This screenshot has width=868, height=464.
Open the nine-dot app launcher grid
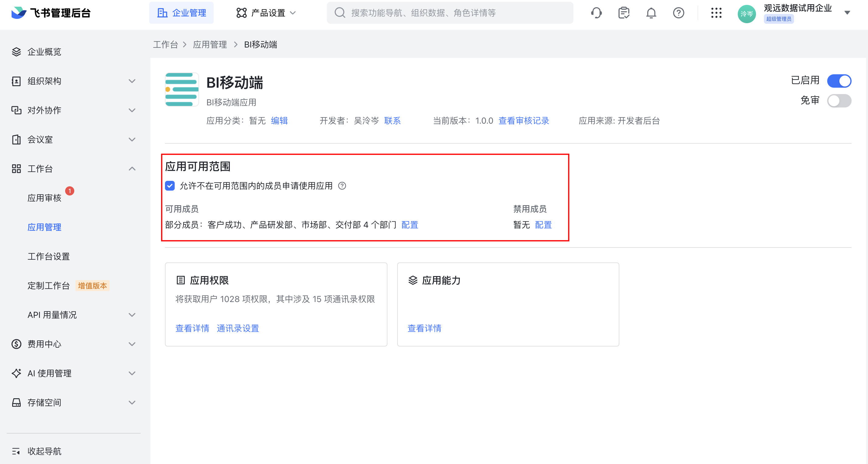[x=716, y=13]
